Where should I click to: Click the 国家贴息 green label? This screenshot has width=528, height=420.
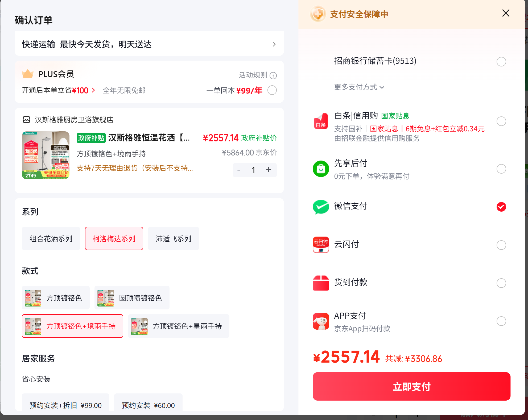(x=395, y=116)
